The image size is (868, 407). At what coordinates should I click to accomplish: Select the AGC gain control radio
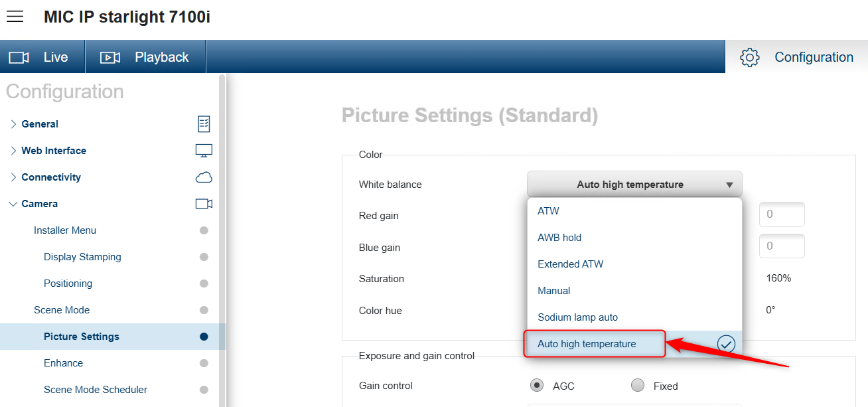pos(536,386)
